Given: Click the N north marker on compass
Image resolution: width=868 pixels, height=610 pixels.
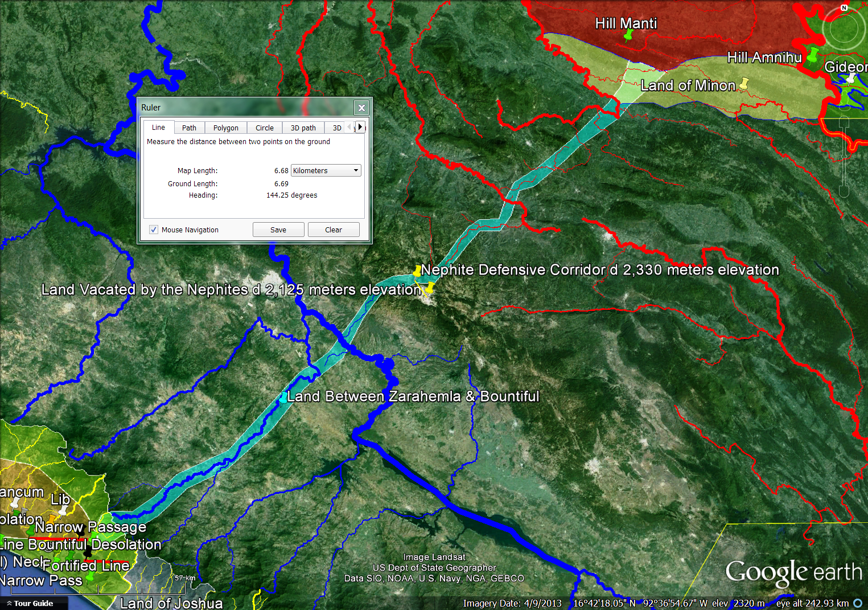Looking at the screenshot, I should [x=844, y=7].
